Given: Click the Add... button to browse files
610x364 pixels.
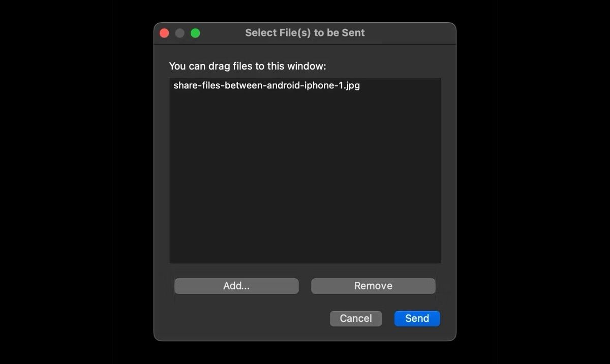Looking at the screenshot, I should 236,286.
